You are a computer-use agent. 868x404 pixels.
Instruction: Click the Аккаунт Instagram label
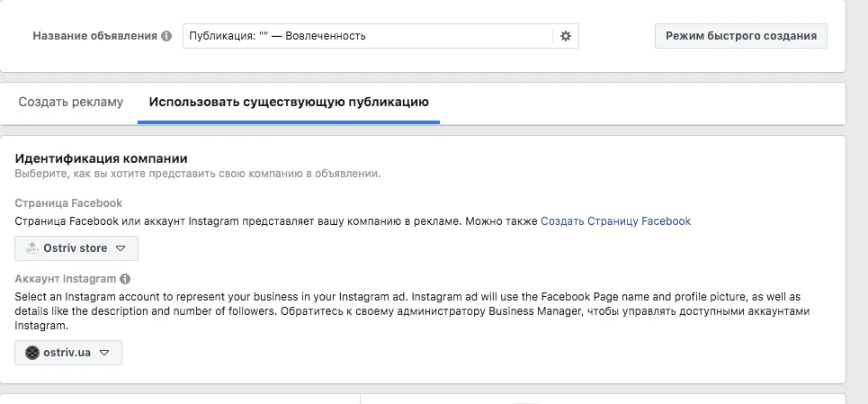66,278
